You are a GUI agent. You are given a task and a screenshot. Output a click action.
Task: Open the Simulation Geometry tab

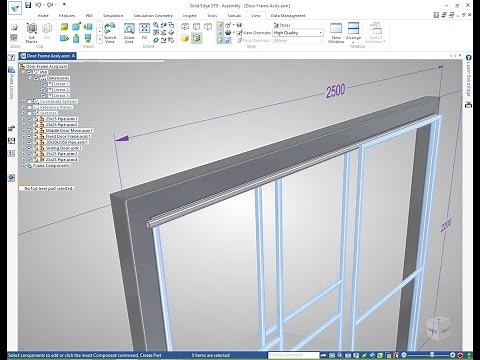pyautogui.click(x=153, y=16)
